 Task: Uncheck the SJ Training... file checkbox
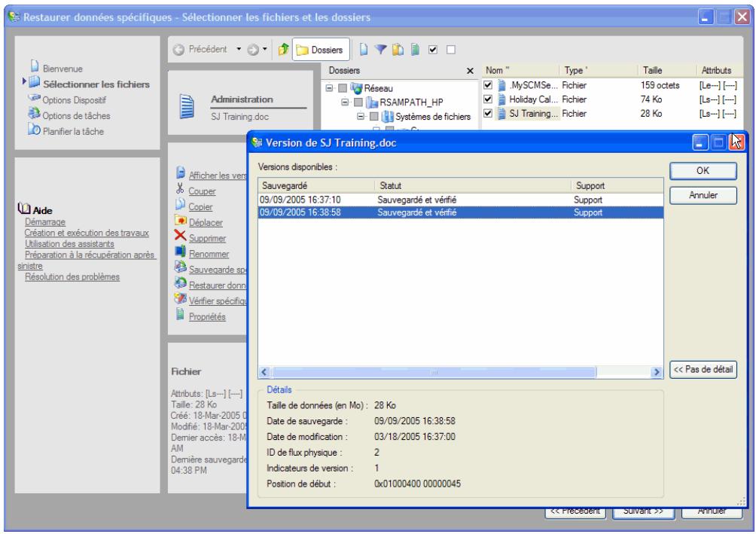488,114
